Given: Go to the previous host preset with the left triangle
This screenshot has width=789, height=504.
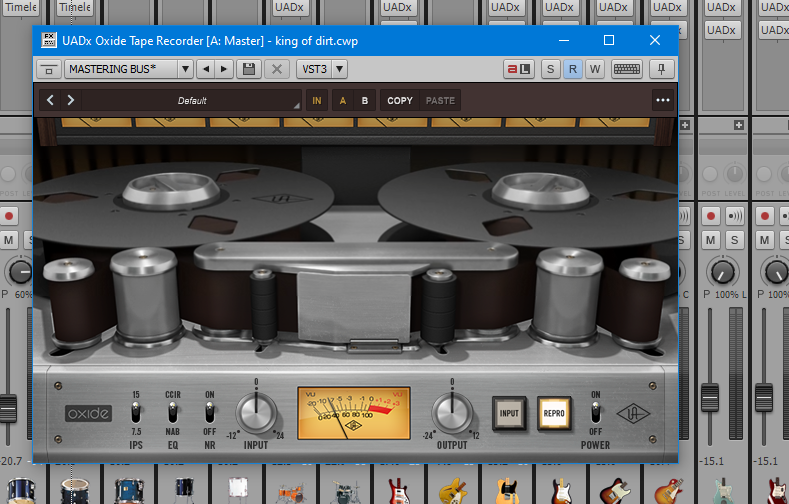Looking at the screenshot, I should tap(206, 69).
